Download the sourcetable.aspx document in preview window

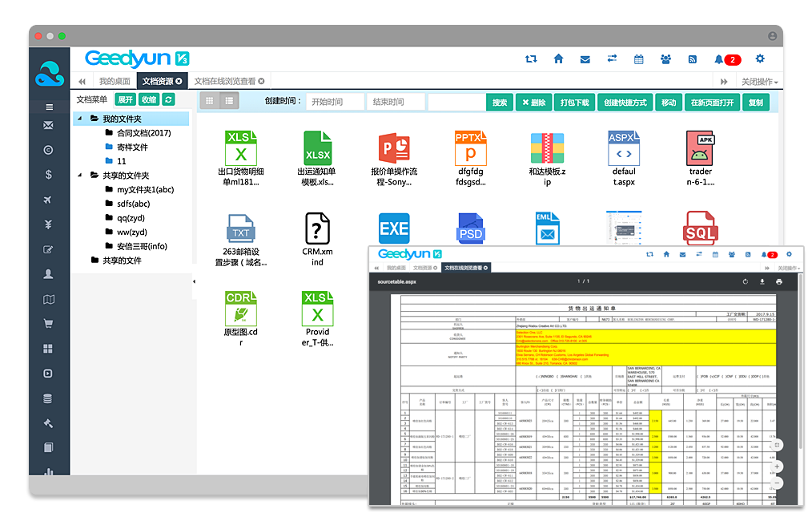[762, 282]
